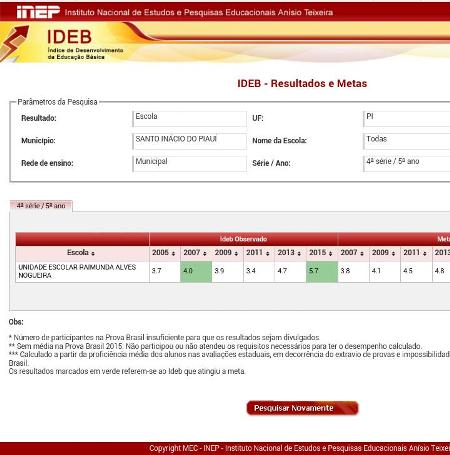
Task: Click the green 2007 observed value 4.0
Action: [196, 272]
